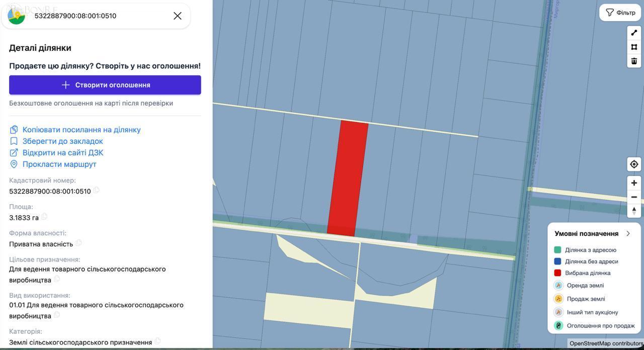The width and height of the screenshot is (644, 350).
Task: Click the red selected parcel on map
Action: point(348,179)
